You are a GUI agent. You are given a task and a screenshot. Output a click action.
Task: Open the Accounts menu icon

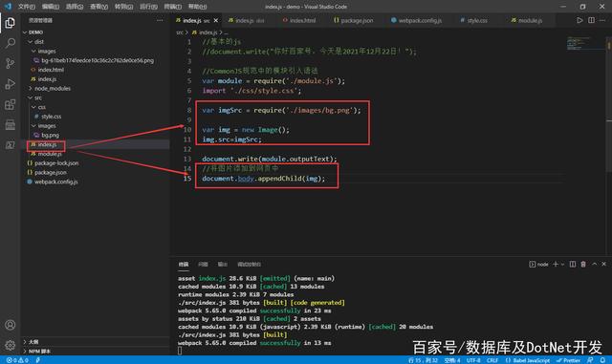[x=11, y=325]
